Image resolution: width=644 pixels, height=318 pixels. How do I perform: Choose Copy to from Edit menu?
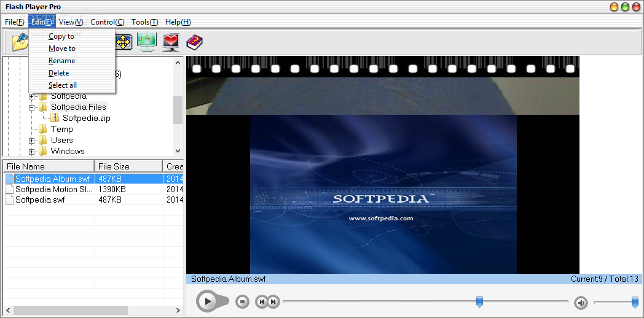click(x=72, y=36)
